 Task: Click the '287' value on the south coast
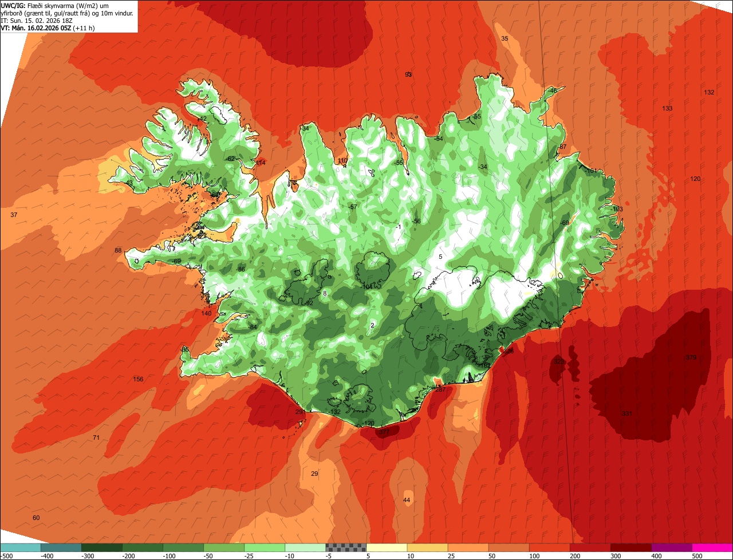click(x=440, y=389)
